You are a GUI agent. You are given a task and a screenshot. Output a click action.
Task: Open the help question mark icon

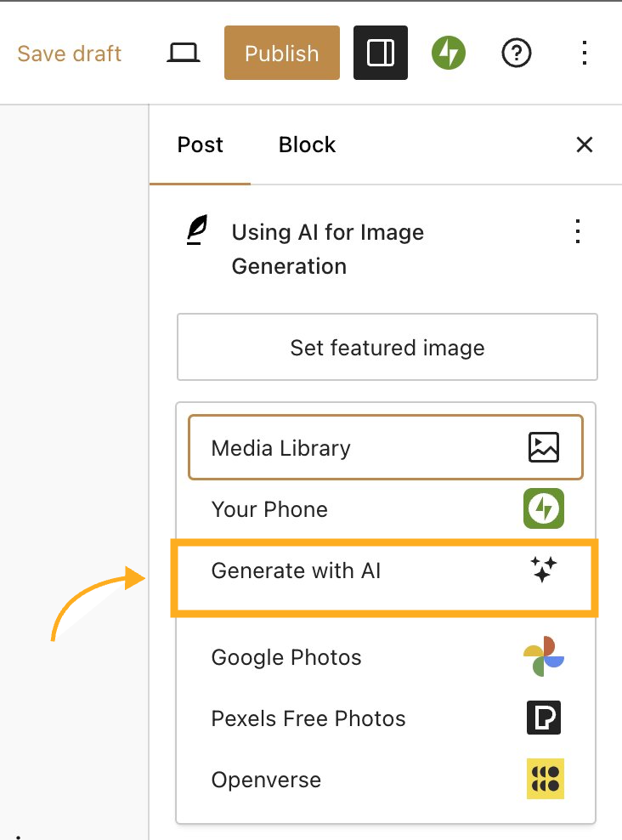(517, 54)
